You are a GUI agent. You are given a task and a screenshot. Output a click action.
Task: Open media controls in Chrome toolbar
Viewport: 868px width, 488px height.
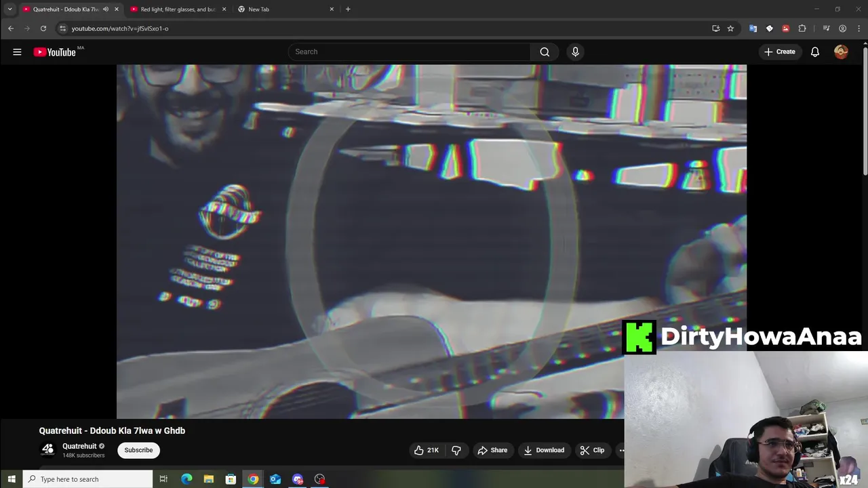pos(826,28)
